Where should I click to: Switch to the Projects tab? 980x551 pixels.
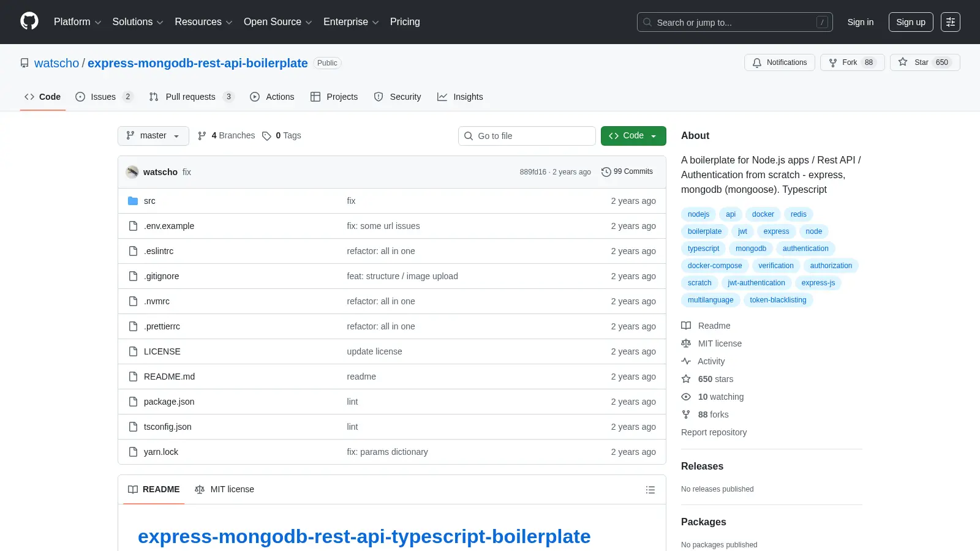pos(334,97)
